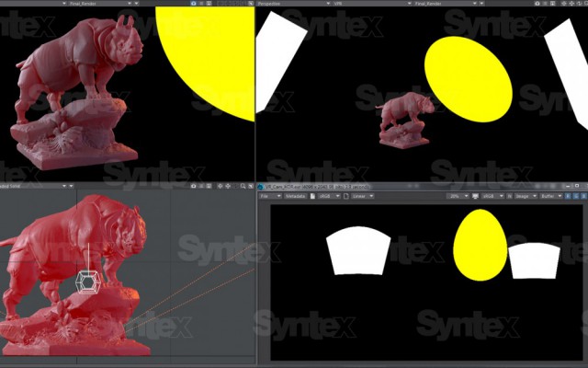Click the camera icon in bottom-left viewport header

tap(194, 186)
